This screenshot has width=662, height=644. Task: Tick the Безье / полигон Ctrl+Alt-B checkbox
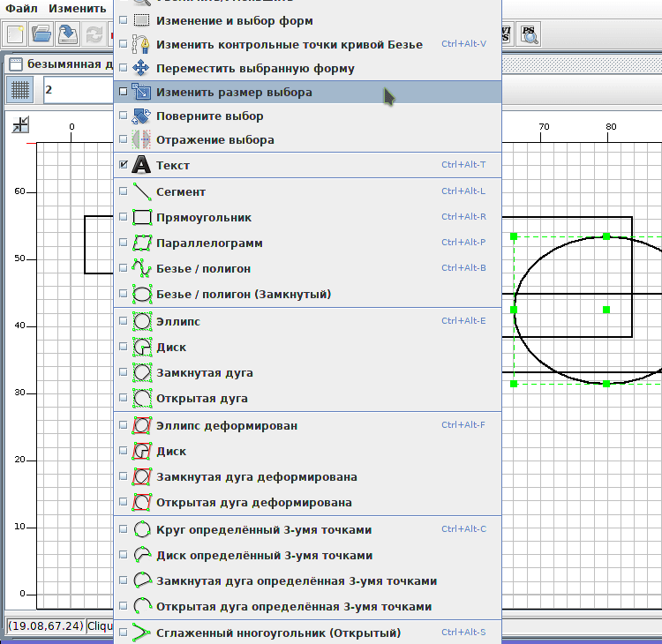124,268
